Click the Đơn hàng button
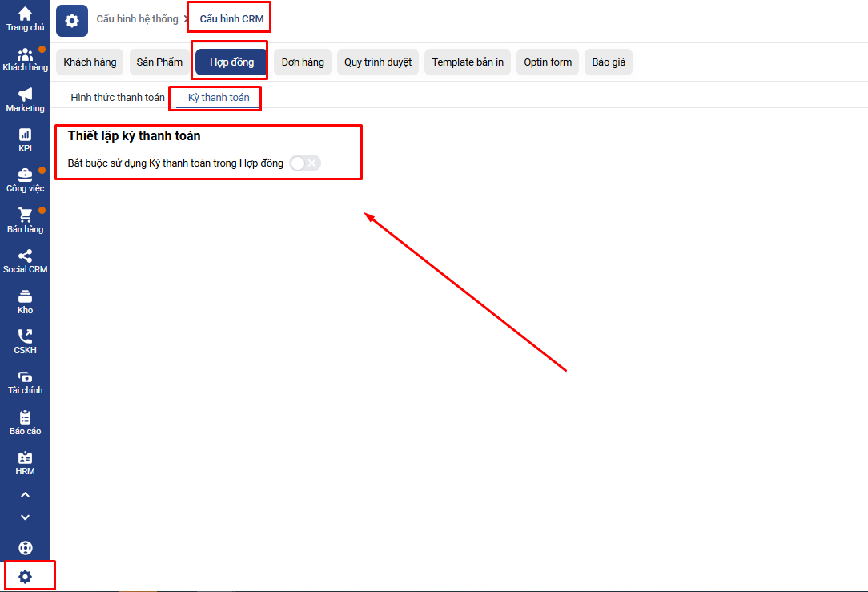This screenshot has height=592, width=868. [303, 62]
